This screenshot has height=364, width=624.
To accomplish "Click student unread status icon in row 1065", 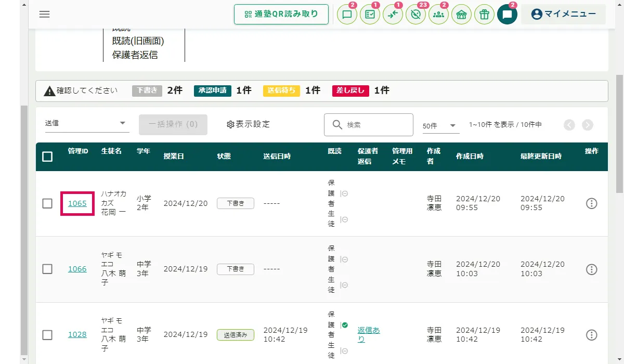I will pos(345,219).
